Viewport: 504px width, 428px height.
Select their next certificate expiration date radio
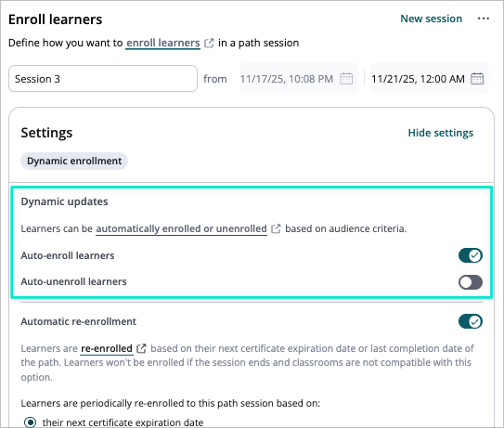point(31,422)
